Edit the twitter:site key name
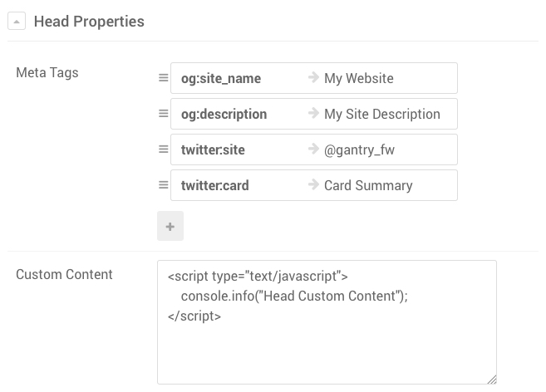The width and height of the screenshot is (546, 392). click(213, 150)
